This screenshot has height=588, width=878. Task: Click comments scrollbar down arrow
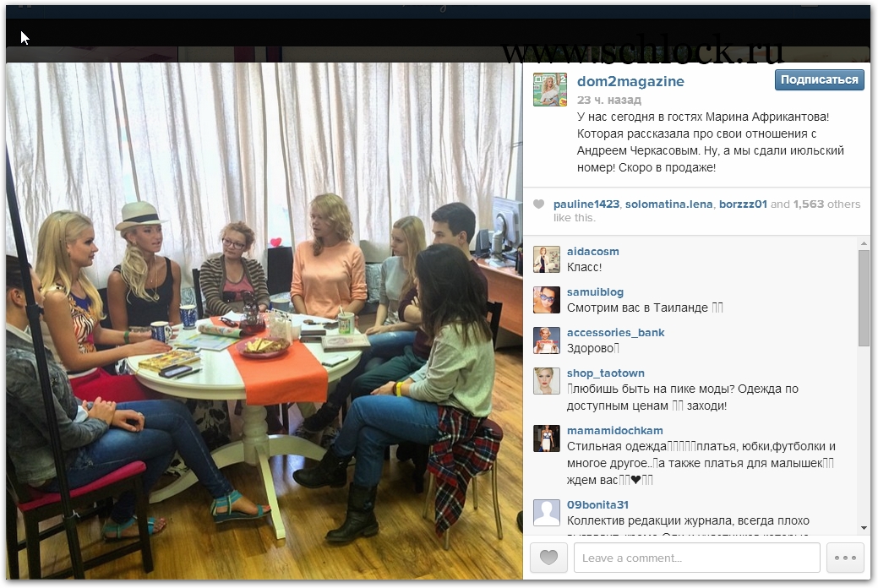tap(864, 527)
